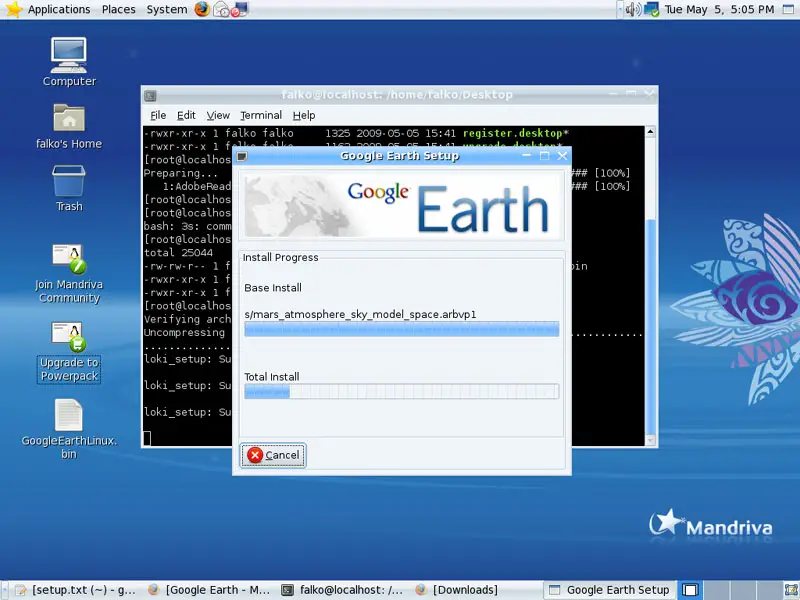Screen dimensions: 800x600
Task: Click the trash applet in bottom panel
Action: [792, 590]
